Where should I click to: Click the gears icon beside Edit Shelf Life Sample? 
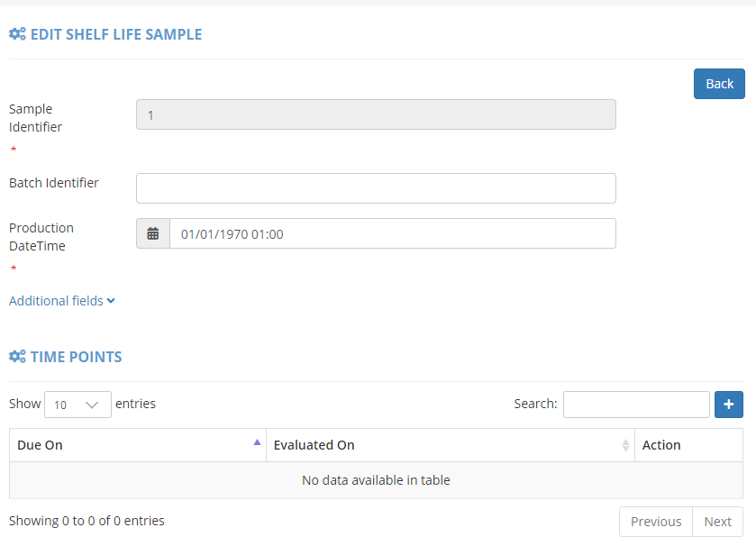tap(17, 34)
